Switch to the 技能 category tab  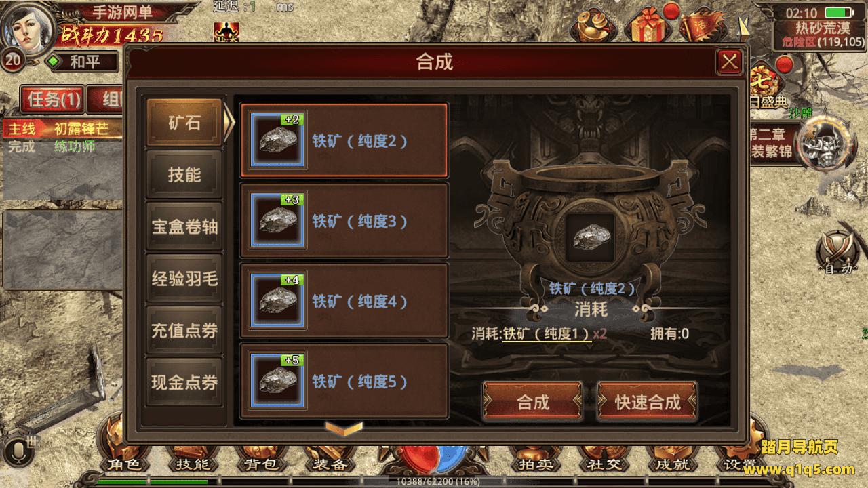[184, 175]
